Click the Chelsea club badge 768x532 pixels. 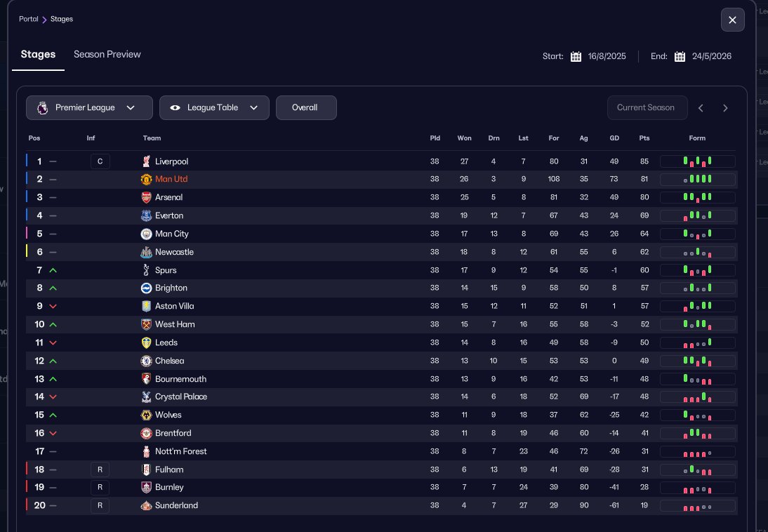146,361
